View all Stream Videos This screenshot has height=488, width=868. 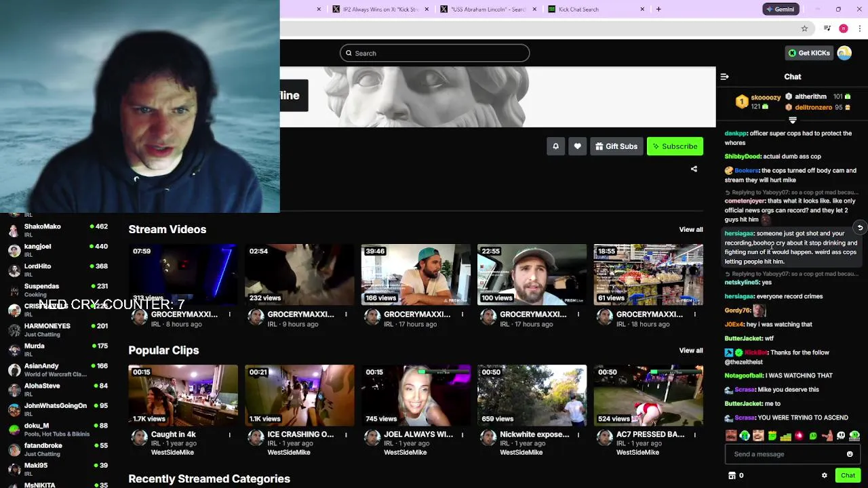691,229
